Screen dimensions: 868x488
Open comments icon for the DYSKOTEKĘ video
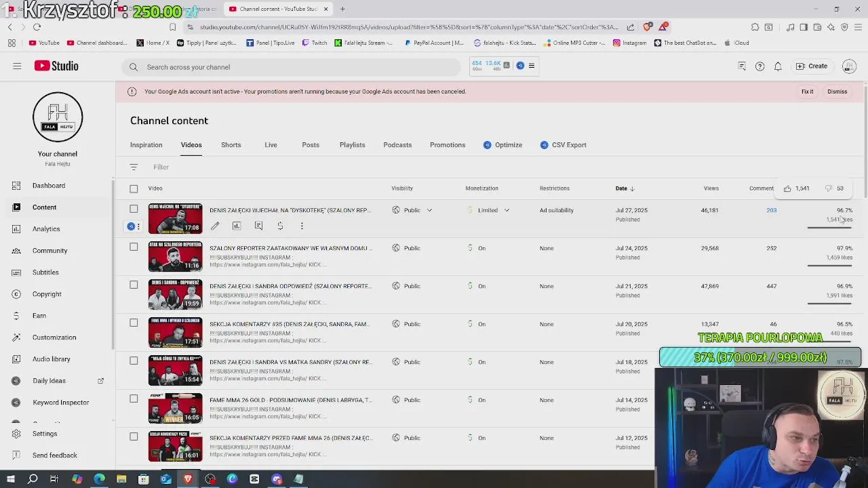(x=258, y=226)
